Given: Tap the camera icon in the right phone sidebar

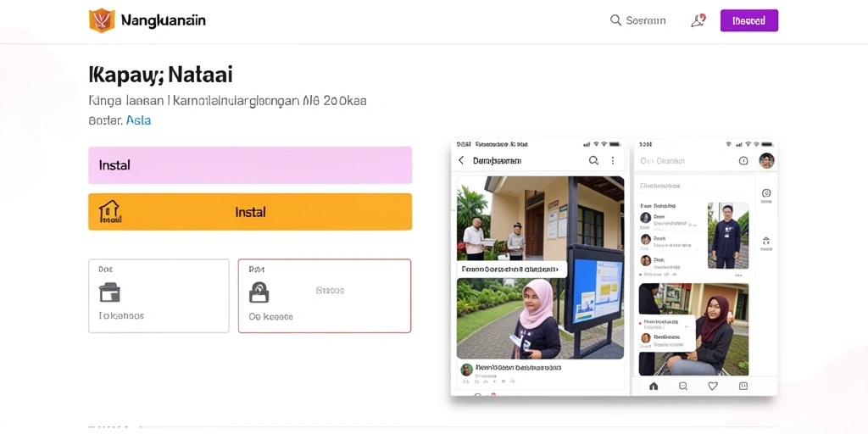Looking at the screenshot, I should [x=766, y=193].
